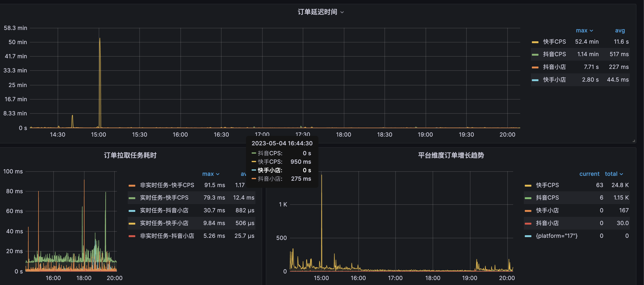The height and width of the screenshot is (285, 644).
Task: Click the small yellow spike near 14:40 in the delay chart
Action: tap(72, 122)
